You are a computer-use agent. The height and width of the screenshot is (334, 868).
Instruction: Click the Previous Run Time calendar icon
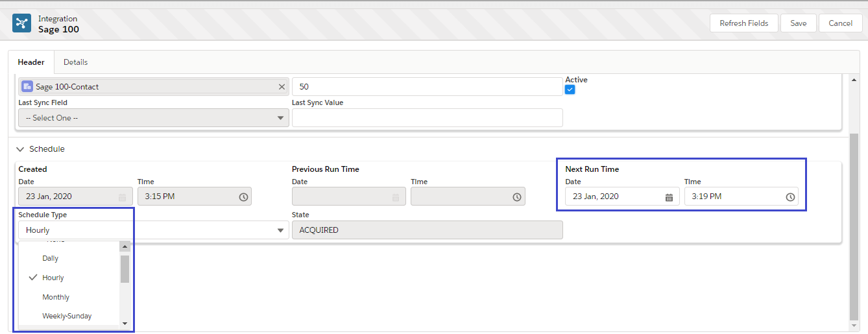pyautogui.click(x=395, y=197)
